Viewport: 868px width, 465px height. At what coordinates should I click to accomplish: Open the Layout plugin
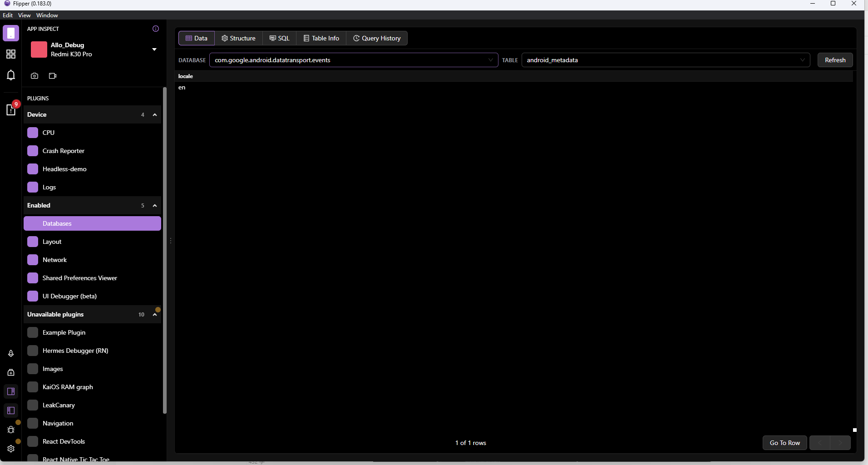tap(93, 242)
